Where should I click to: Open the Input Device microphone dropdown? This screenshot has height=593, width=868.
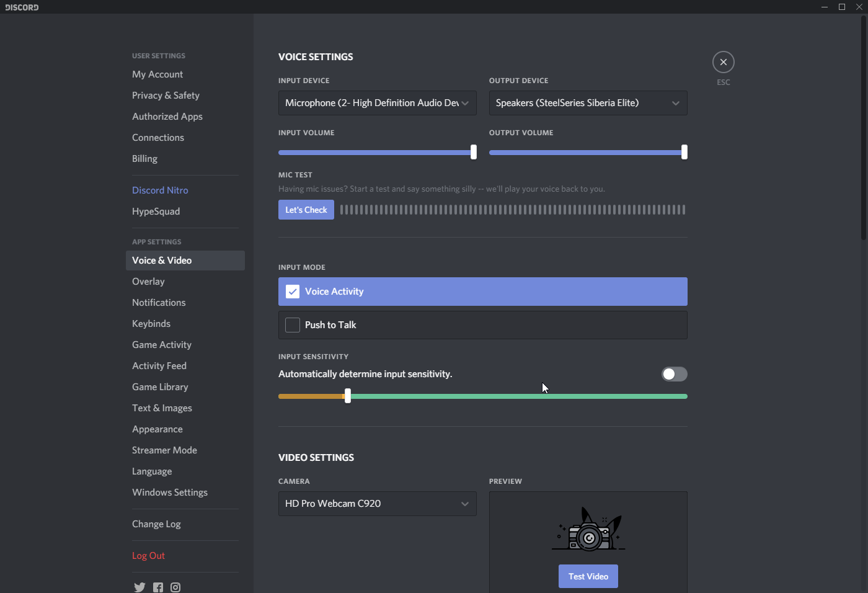coord(378,103)
